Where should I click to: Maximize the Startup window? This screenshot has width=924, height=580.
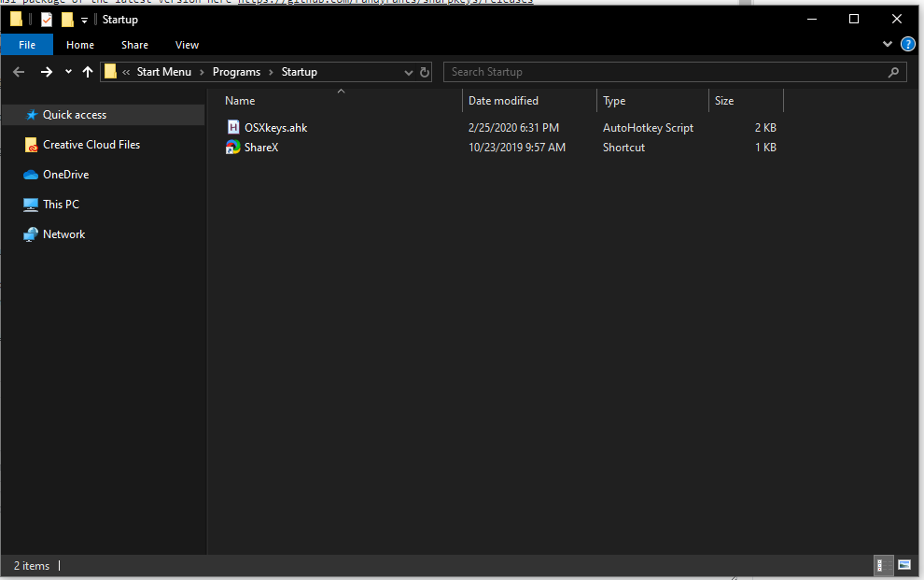tap(853, 20)
